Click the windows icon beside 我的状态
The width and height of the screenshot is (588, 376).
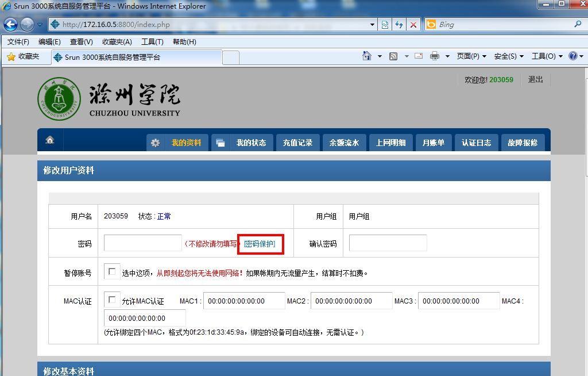point(220,143)
